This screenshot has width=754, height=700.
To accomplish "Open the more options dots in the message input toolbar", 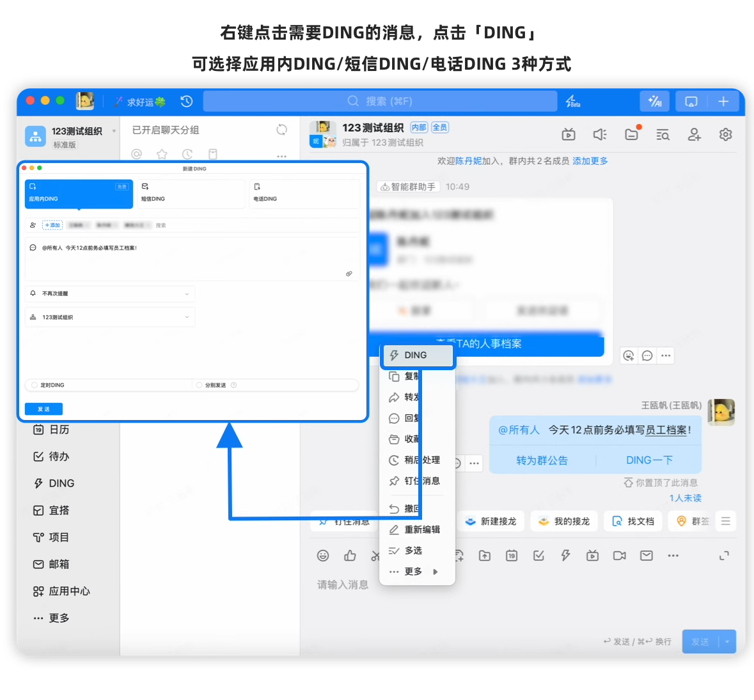I will pyautogui.click(x=673, y=556).
